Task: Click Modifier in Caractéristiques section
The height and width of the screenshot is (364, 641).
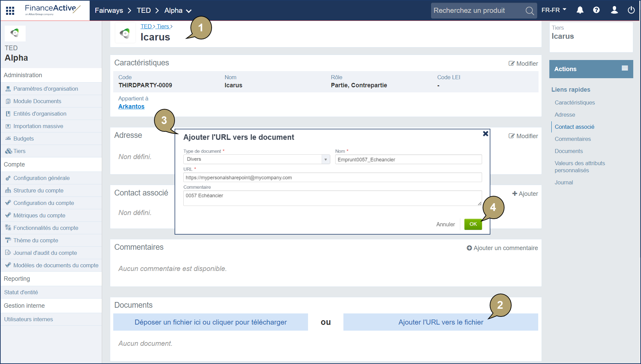Action: pyautogui.click(x=523, y=64)
